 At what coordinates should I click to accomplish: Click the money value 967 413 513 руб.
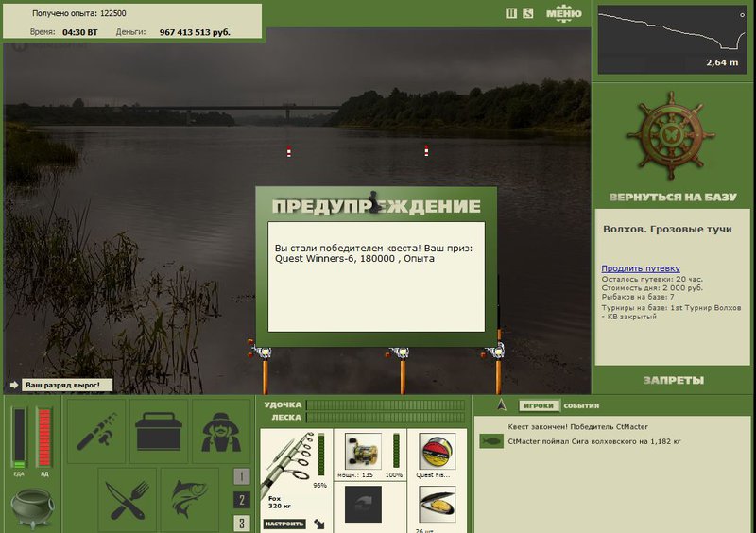point(195,32)
